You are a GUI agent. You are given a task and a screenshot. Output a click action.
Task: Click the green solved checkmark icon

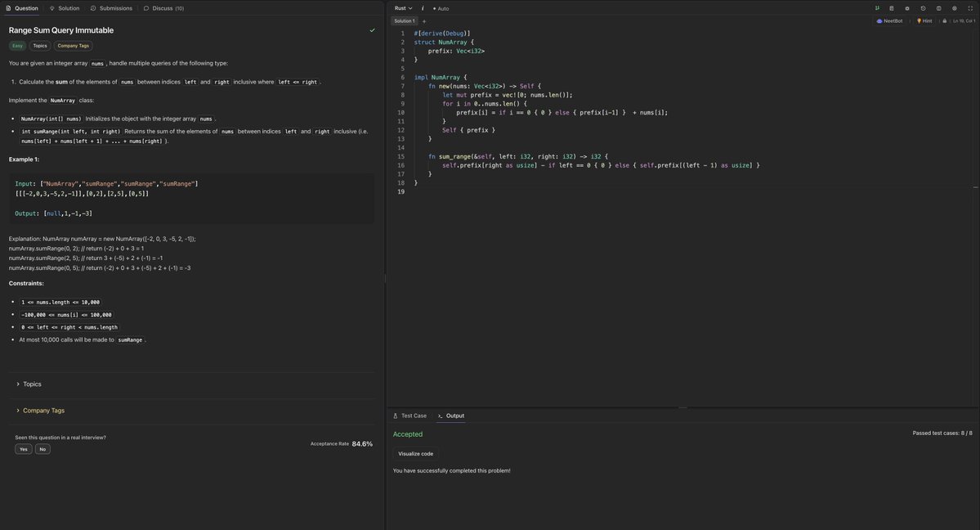(x=372, y=30)
